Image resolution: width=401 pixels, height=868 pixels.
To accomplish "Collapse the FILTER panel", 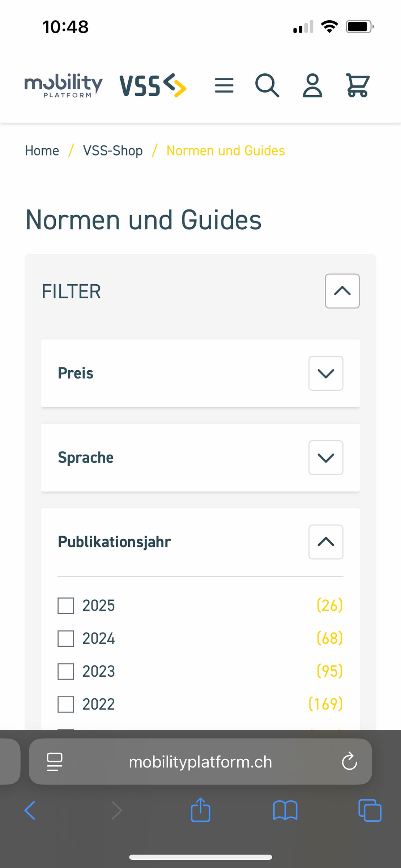I will tap(342, 291).
